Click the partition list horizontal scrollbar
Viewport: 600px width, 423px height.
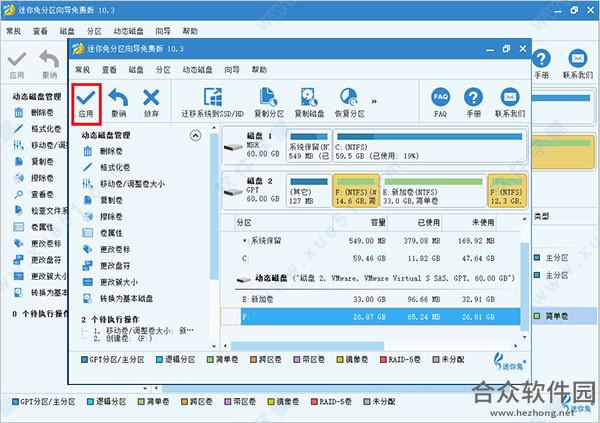click(x=307, y=346)
